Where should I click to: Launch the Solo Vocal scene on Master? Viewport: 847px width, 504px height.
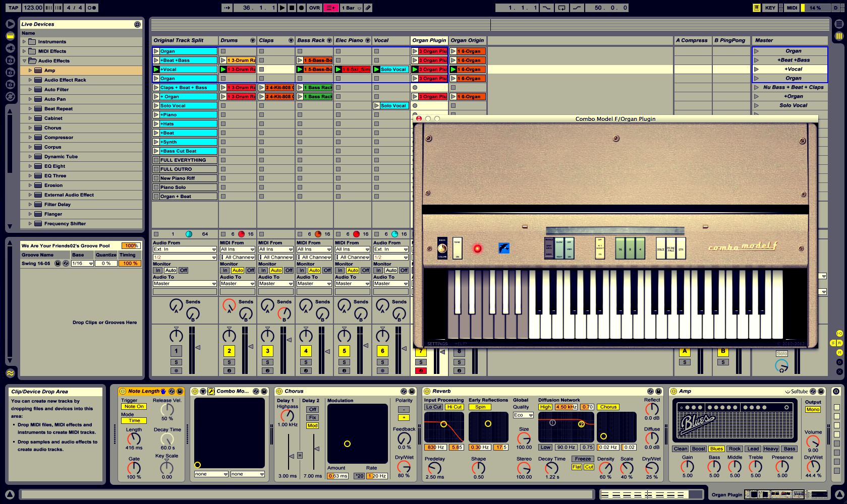tap(756, 105)
